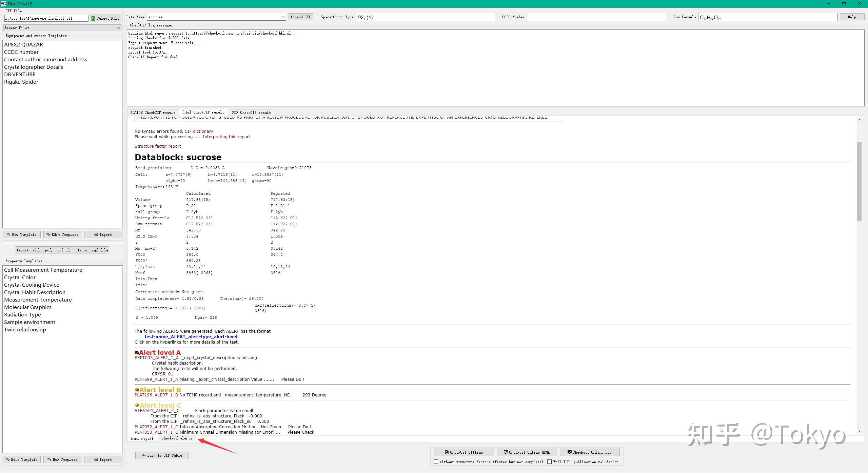Switch to checkcif alerts tab

177,438
